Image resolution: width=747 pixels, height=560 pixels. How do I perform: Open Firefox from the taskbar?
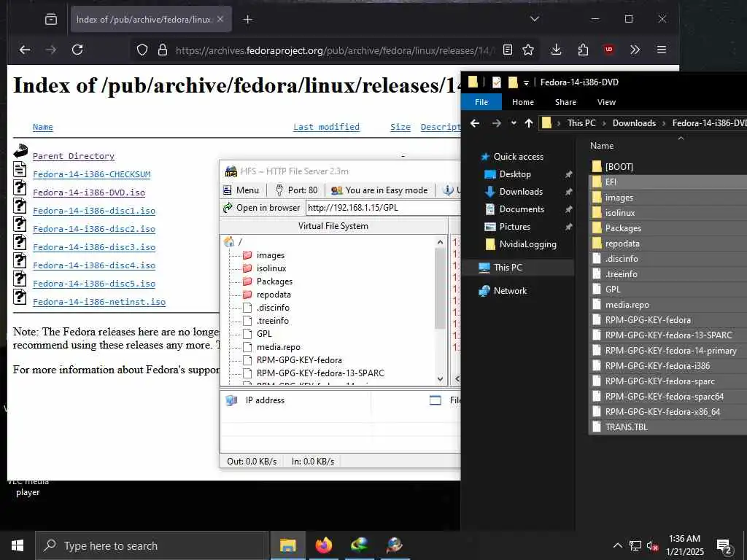pos(323,545)
